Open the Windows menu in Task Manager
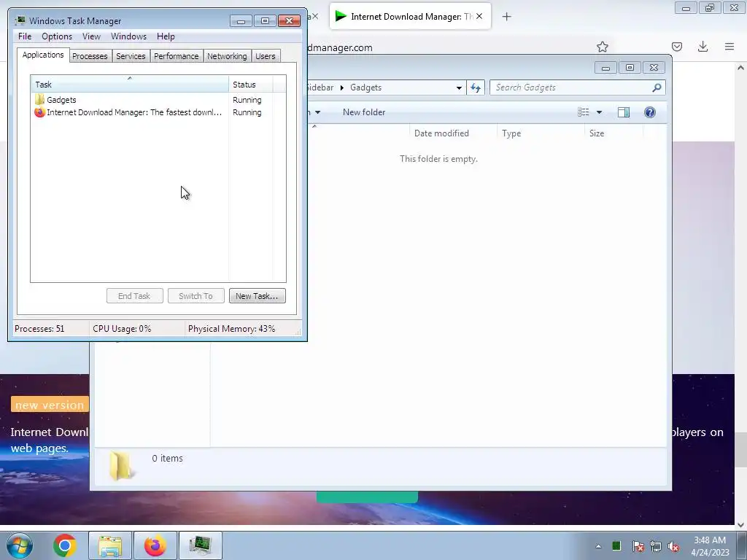 pyautogui.click(x=128, y=36)
